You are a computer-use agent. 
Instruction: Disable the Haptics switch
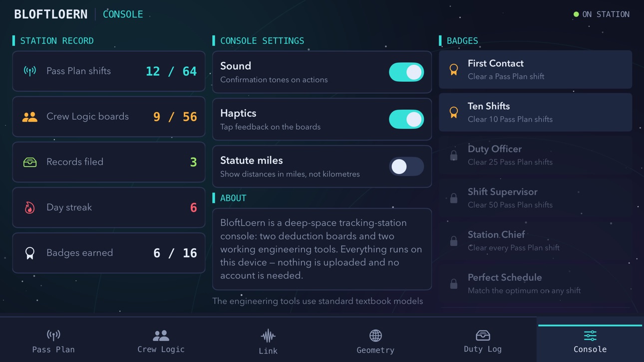(406, 120)
